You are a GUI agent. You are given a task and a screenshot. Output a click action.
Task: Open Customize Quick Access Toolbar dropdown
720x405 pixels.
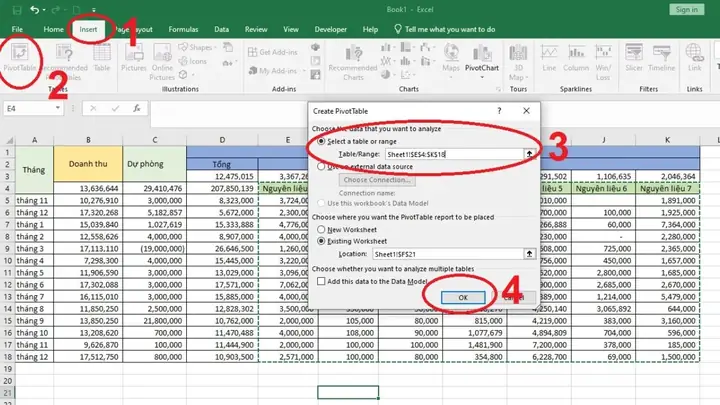94,10
